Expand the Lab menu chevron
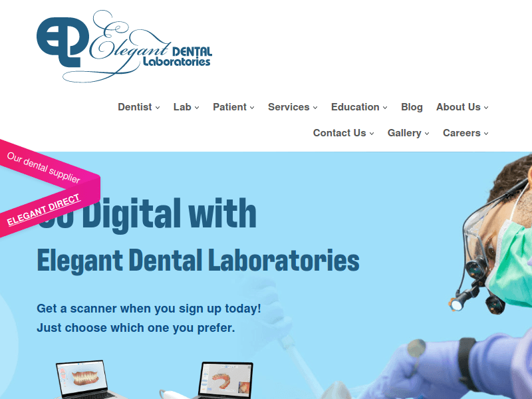The image size is (532, 399). [197, 108]
